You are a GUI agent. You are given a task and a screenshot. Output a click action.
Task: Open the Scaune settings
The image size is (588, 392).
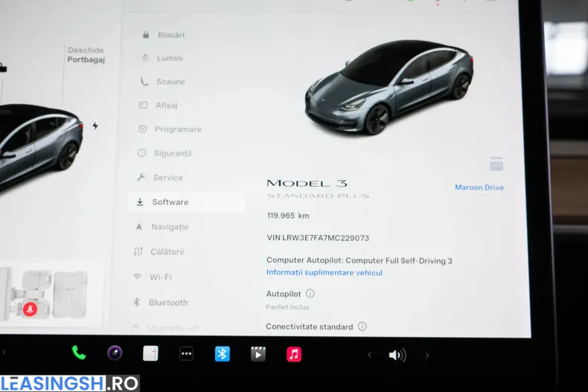tap(162, 81)
